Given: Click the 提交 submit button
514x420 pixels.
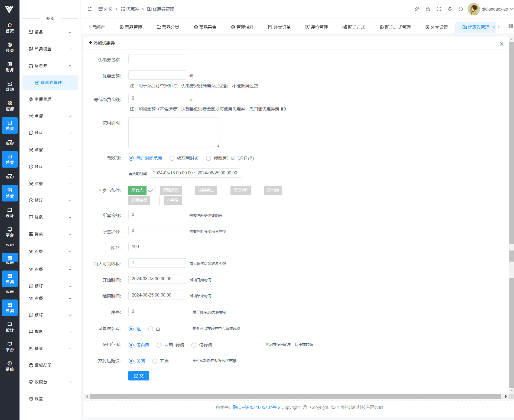Looking at the screenshot, I should (x=139, y=376).
